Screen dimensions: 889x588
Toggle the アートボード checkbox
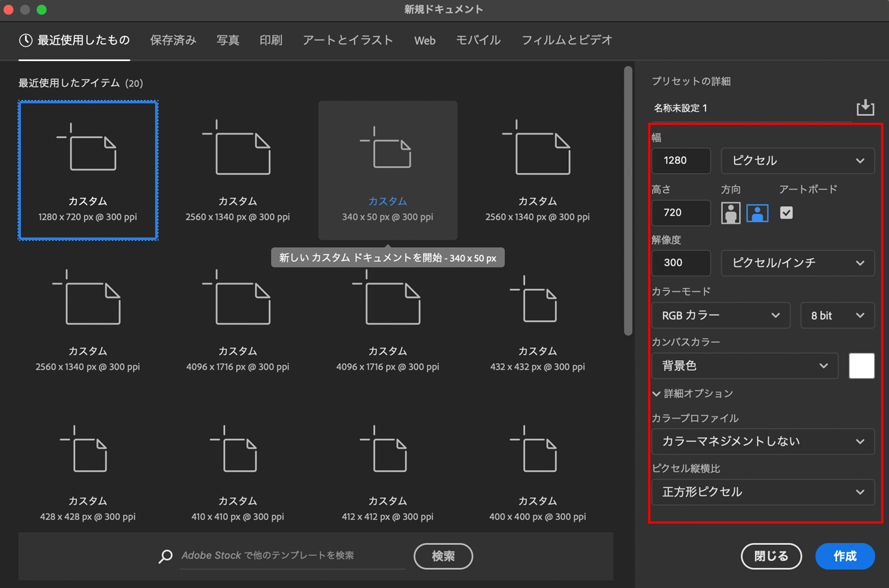pyautogui.click(x=786, y=213)
